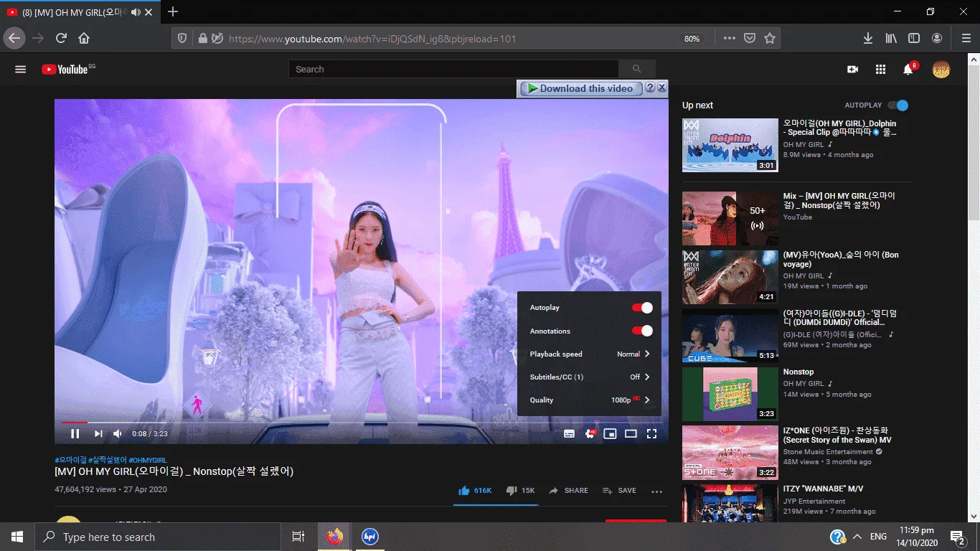
Task: Open more actions for the video
Action: point(656,491)
